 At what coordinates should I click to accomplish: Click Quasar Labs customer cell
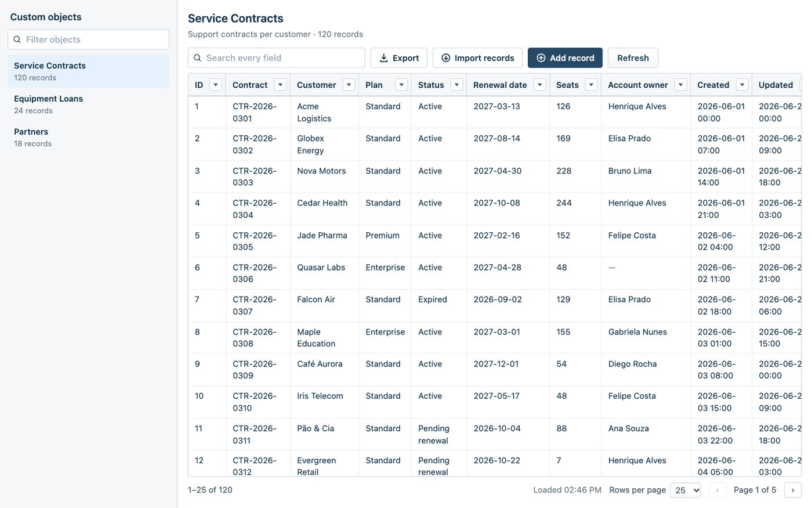coord(324,273)
